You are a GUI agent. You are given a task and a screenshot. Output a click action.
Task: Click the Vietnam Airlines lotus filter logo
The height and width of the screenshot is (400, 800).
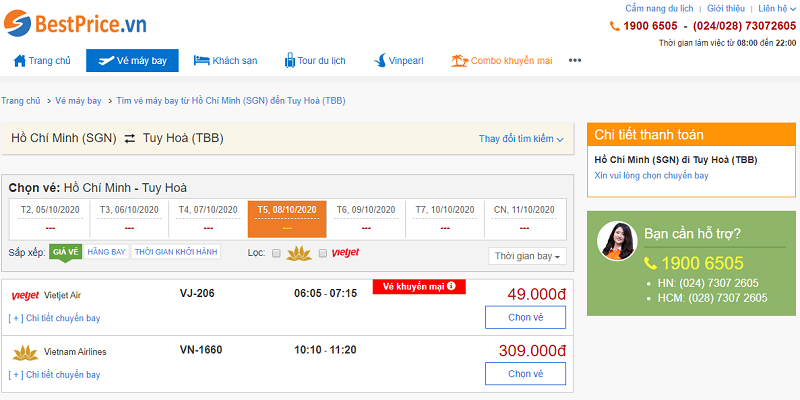click(x=299, y=253)
